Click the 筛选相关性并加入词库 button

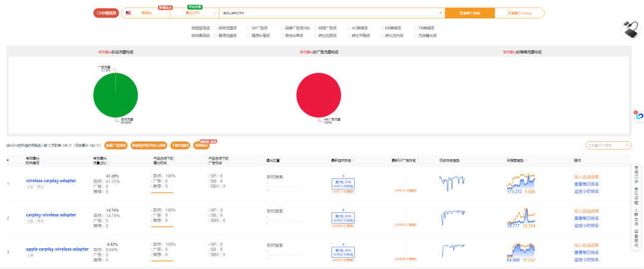148,146
